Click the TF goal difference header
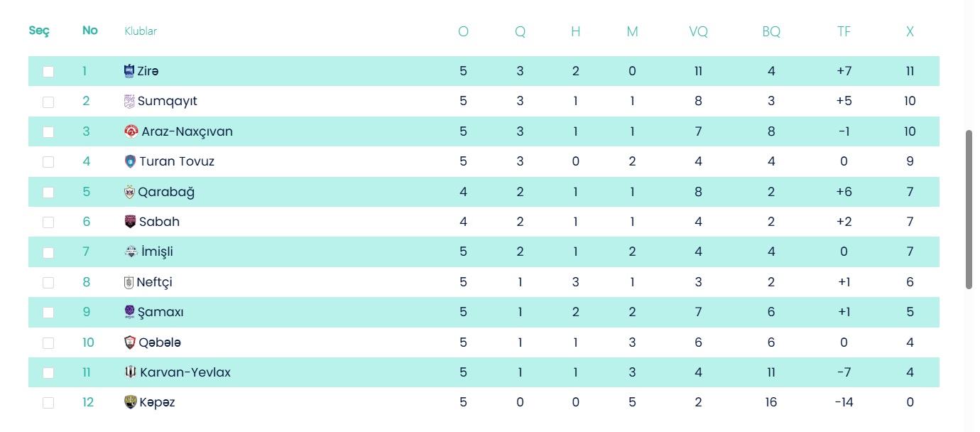Image resolution: width=980 pixels, height=432 pixels. (844, 31)
